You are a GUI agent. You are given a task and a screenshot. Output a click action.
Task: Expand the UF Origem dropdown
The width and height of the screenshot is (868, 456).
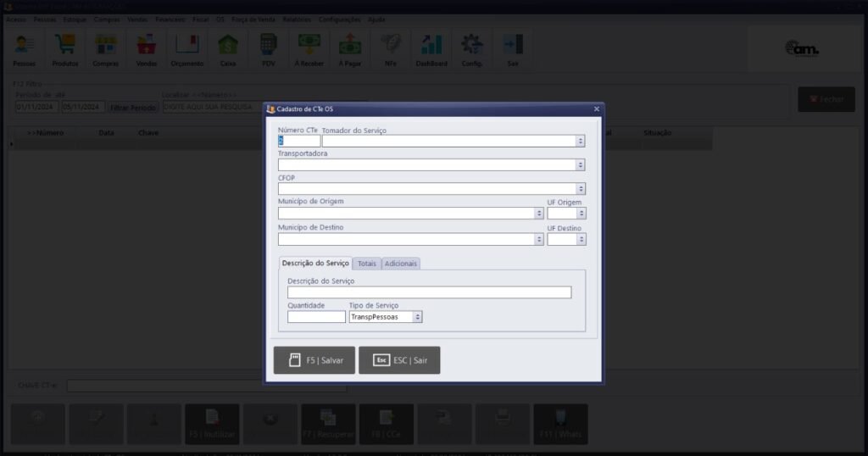pos(581,214)
